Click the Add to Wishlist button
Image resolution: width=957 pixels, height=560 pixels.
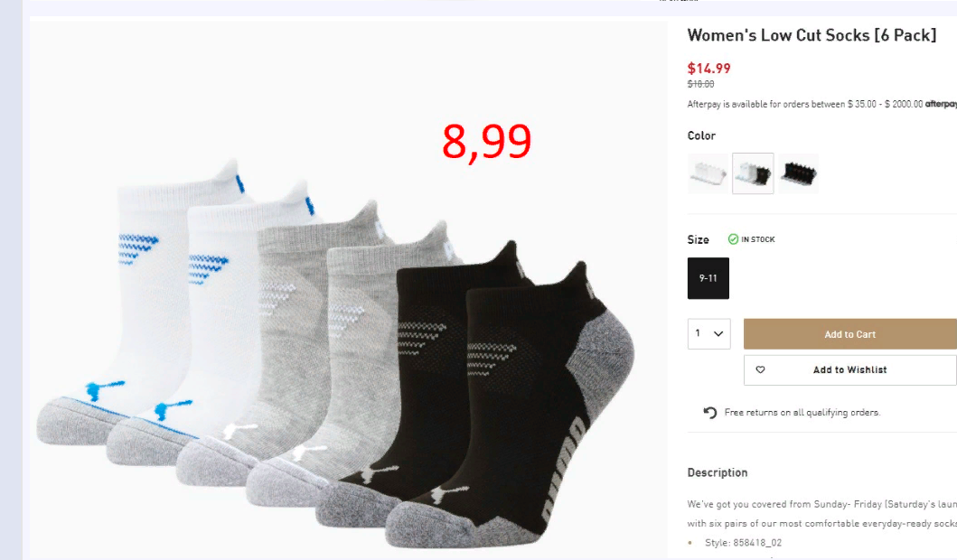(x=850, y=369)
